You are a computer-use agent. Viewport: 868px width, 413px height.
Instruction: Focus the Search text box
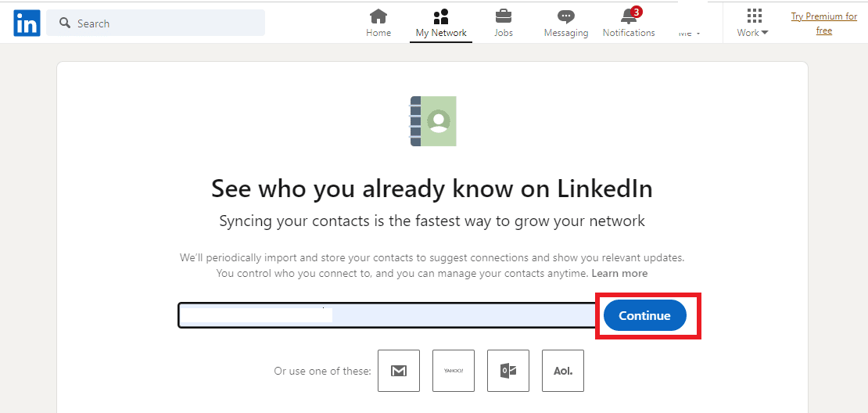pyautogui.click(x=156, y=23)
